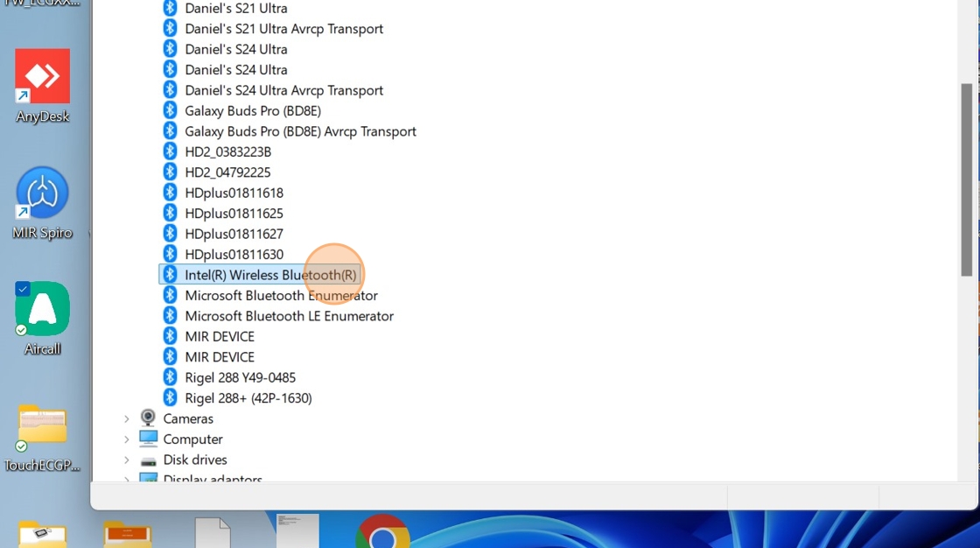
Task: Click the Chrome icon on the desktop
Action: point(382,531)
